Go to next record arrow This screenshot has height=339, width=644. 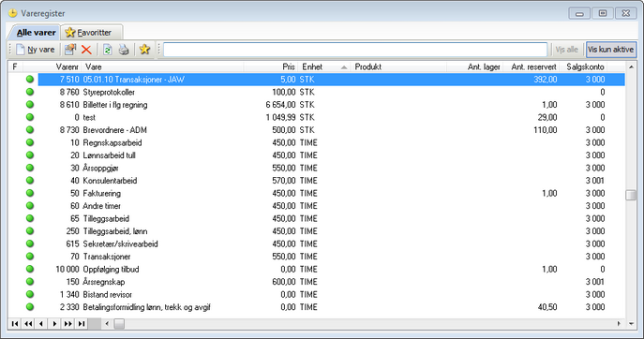click(54, 324)
